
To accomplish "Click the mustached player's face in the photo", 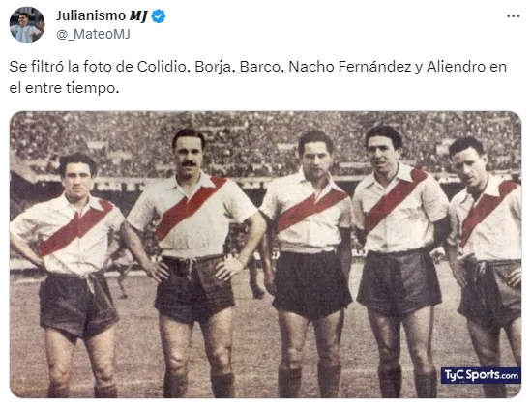I will [189, 155].
